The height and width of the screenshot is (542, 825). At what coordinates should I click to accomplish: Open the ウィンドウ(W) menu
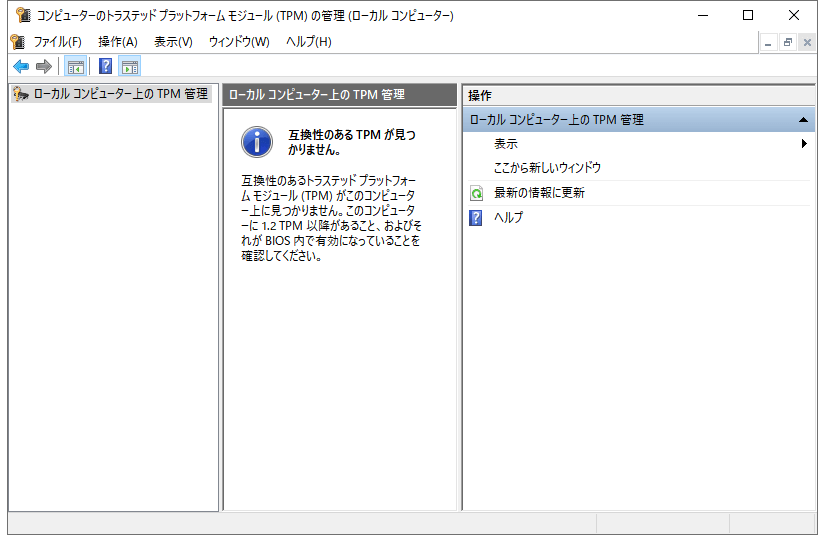[239, 42]
